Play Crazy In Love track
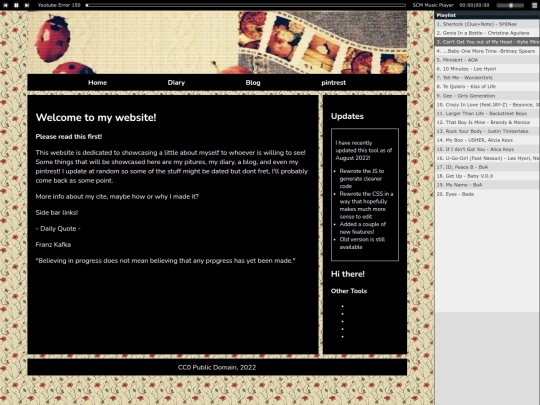Image resolution: width=540 pixels, height=405 pixels. (487, 105)
